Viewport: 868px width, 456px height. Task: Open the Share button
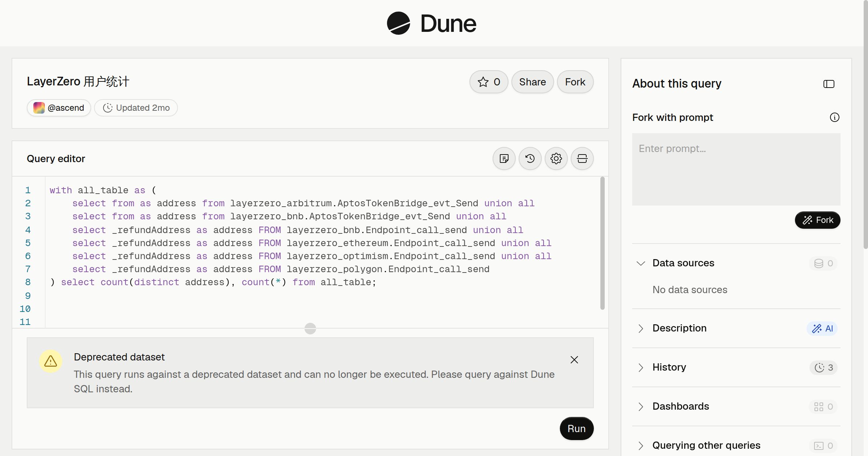tap(532, 82)
